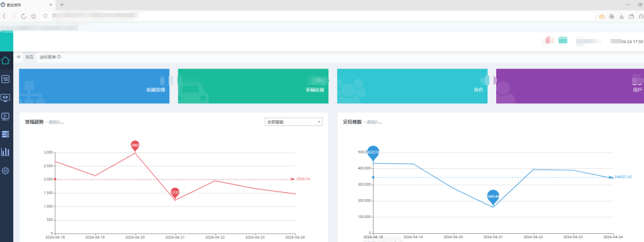Click the browser reload icon
The image size is (644, 242).
pyautogui.click(x=23, y=16)
